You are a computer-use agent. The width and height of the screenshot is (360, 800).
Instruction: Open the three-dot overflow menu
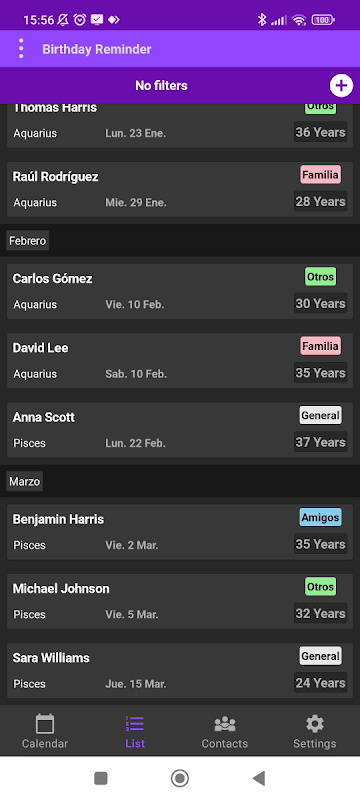tap(21, 48)
